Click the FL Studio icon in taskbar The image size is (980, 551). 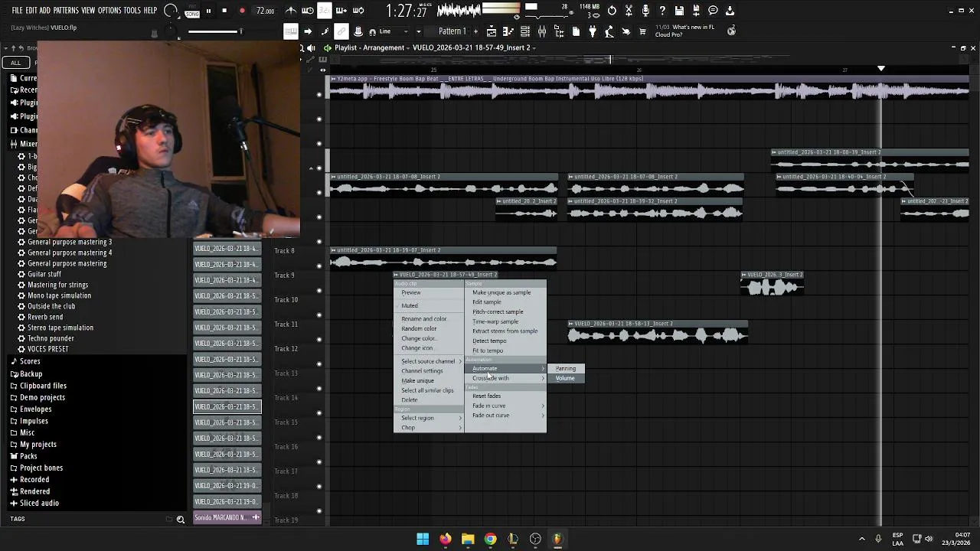click(557, 539)
